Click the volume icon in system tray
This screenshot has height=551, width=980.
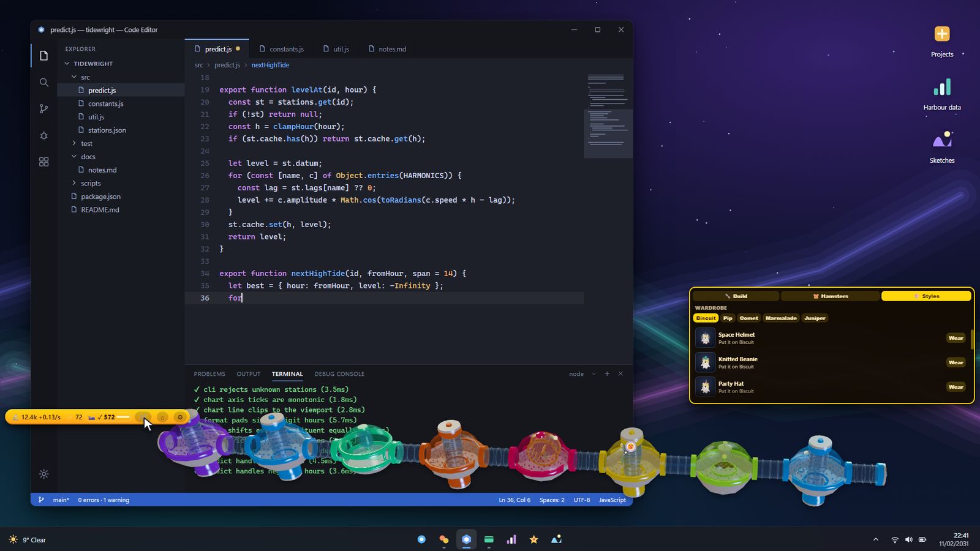tap(908, 539)
